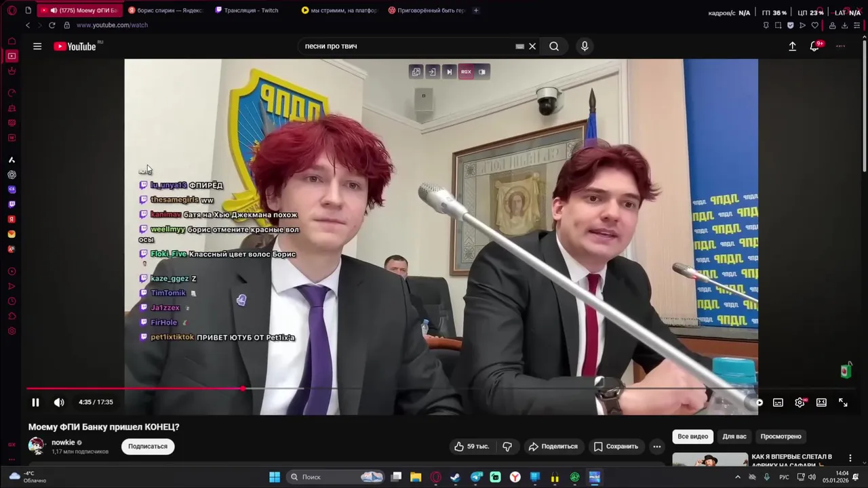This screenshot has width=868, height=488.
Task: Open the ad blocker shield icon
Action: (790, 25)
